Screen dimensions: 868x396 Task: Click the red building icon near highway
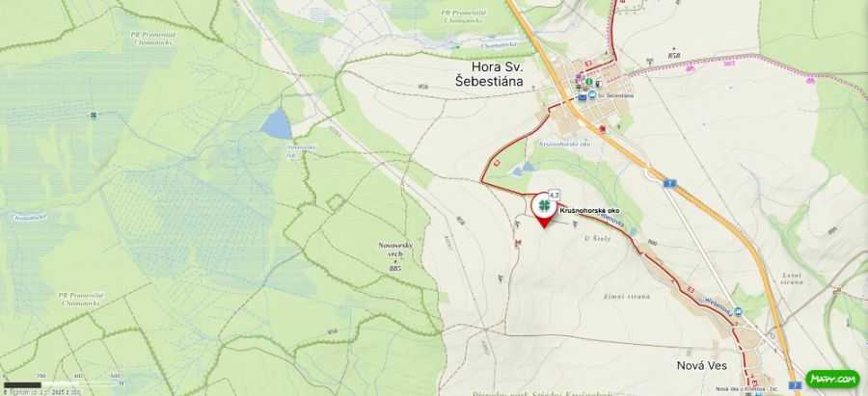point(602,129)
